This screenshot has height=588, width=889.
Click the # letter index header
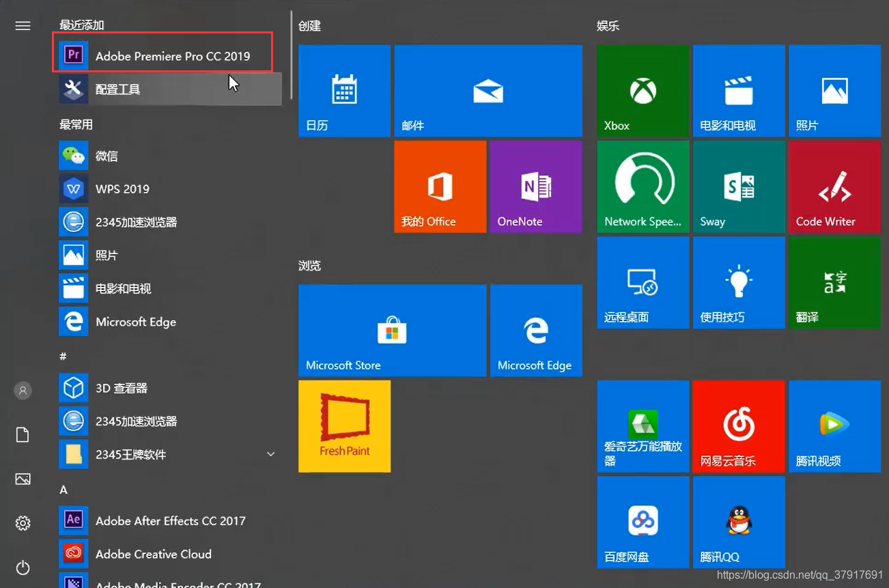tap(63, 356)
